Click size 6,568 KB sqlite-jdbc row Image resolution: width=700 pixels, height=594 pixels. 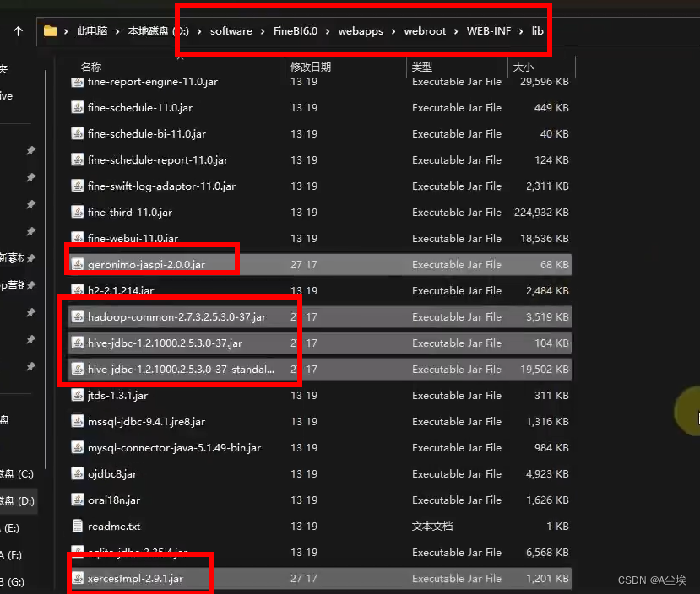click(x=547, y=553)
